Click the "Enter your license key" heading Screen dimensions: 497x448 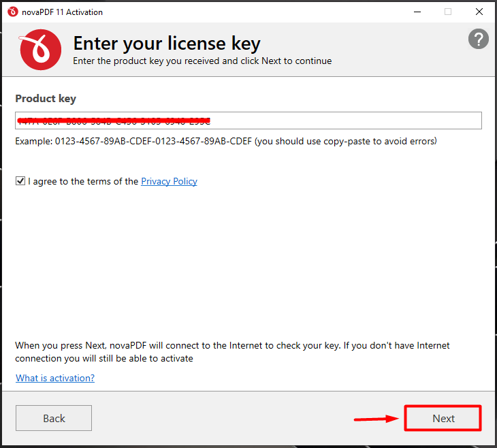click(x=167, y=44)
